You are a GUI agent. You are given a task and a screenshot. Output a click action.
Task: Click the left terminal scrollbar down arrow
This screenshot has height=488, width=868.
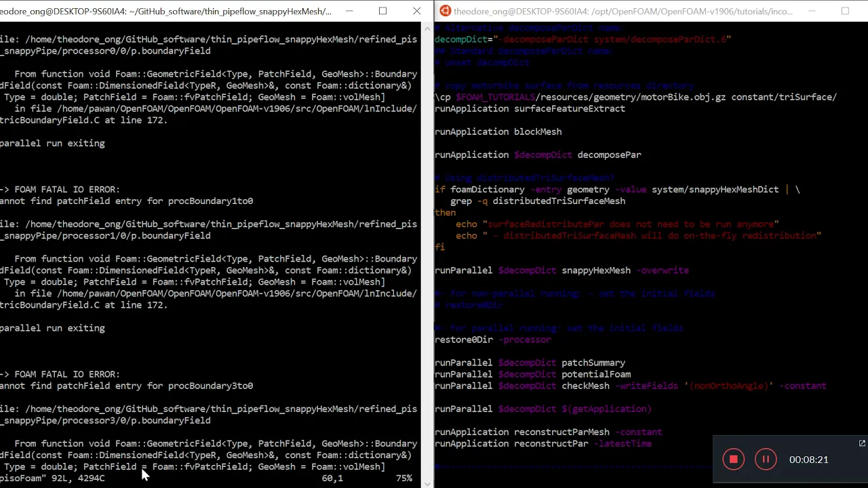(x=427, y=483)
